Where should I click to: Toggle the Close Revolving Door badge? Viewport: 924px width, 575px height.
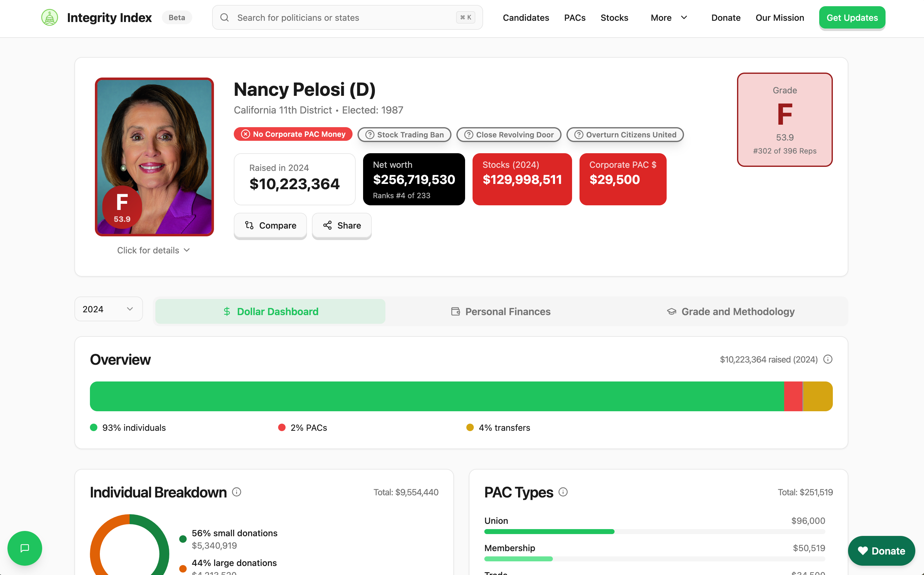[509, 134]
